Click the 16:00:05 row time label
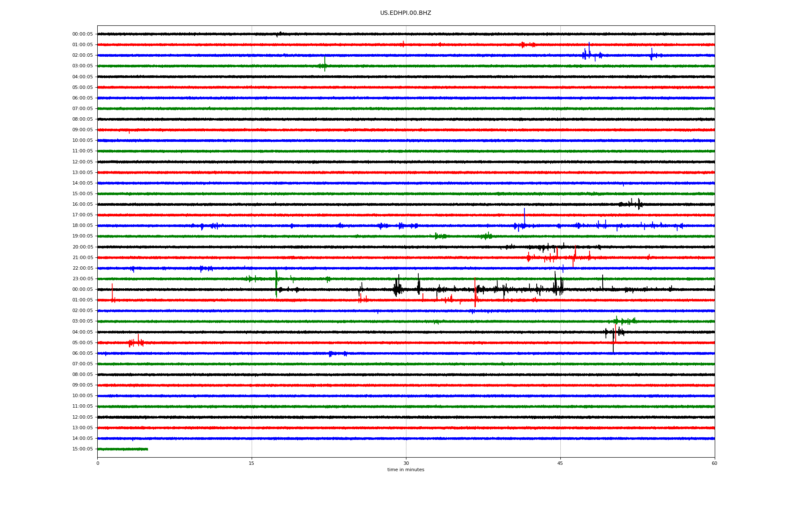Viewport: 812px width, 508px height. [x=82, y=204]
